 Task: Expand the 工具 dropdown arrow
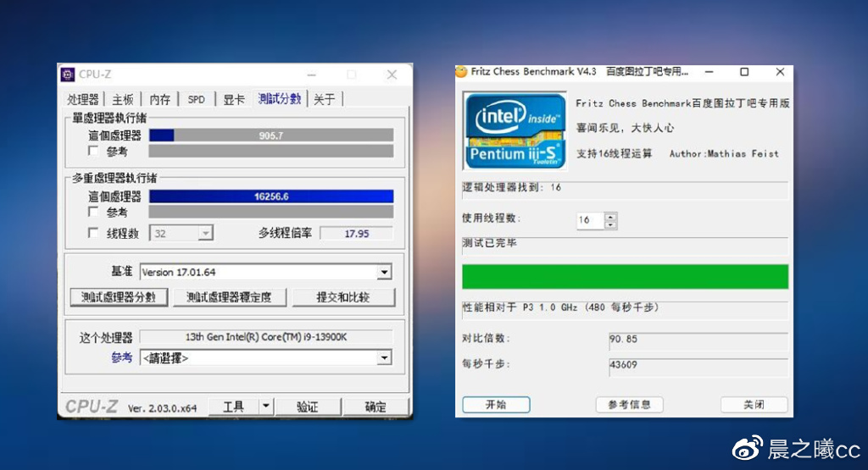point(266,407)
